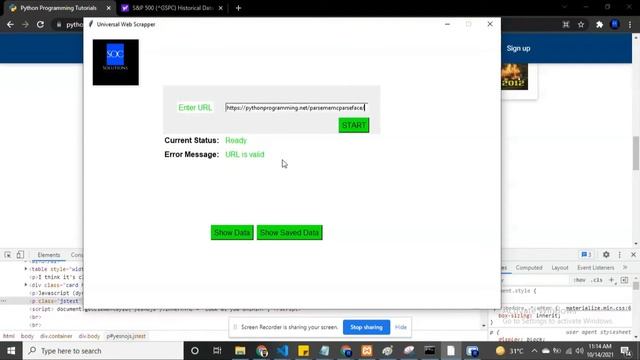This screenshot has height=360, width=640.
Task: Go forward in Chrome
Action: [25, 24]
